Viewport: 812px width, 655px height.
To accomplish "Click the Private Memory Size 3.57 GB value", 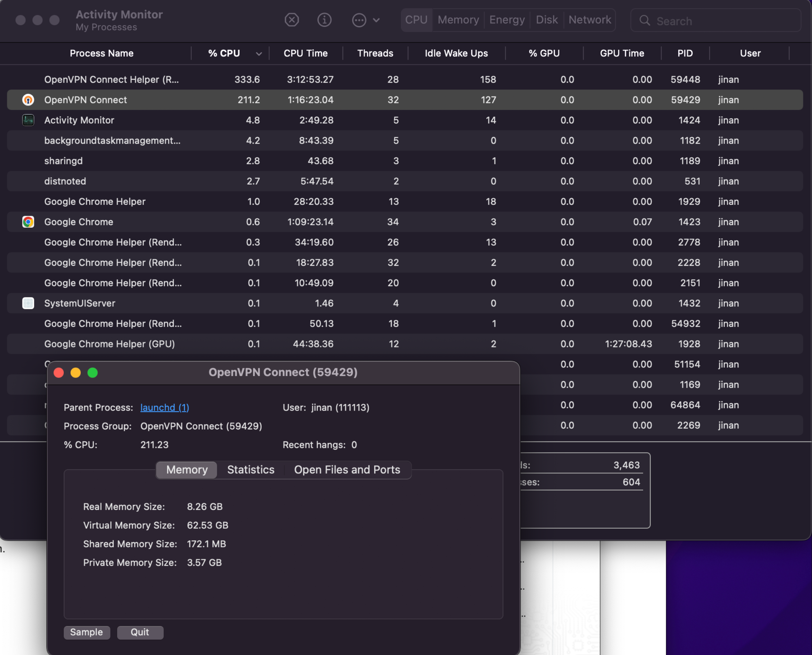I will click(x=204, y=563).
